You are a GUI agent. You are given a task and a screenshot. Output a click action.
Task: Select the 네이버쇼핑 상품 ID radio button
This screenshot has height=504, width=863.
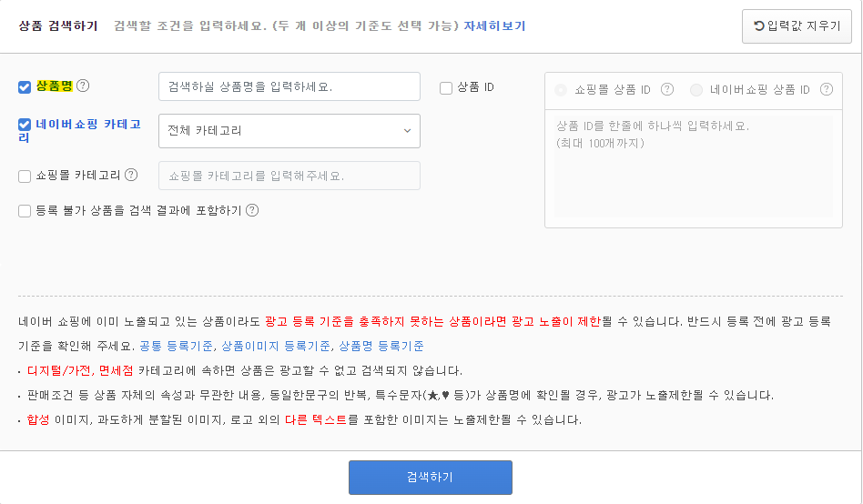pyautogui.click(x=696, y=90)
